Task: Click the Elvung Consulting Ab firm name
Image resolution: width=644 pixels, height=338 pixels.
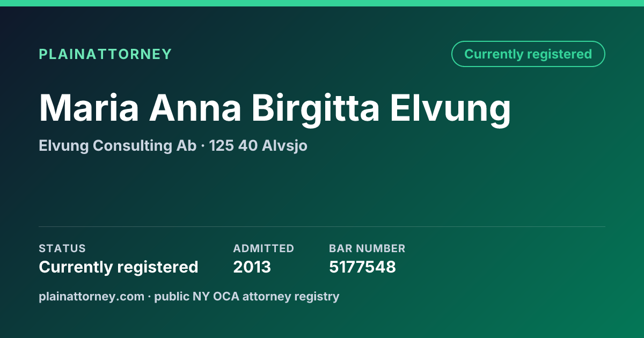Action: 118,146
